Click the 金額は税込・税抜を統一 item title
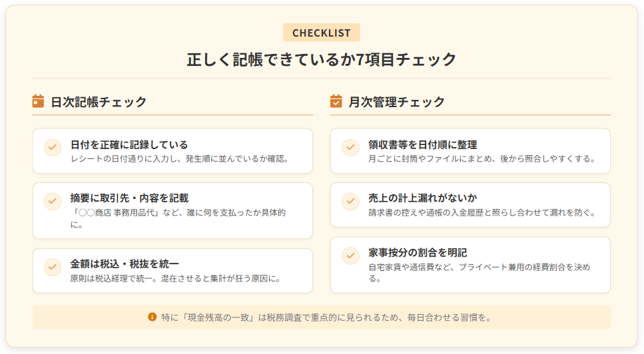Screen dimensions: 644x354 (x=125, y=264)
